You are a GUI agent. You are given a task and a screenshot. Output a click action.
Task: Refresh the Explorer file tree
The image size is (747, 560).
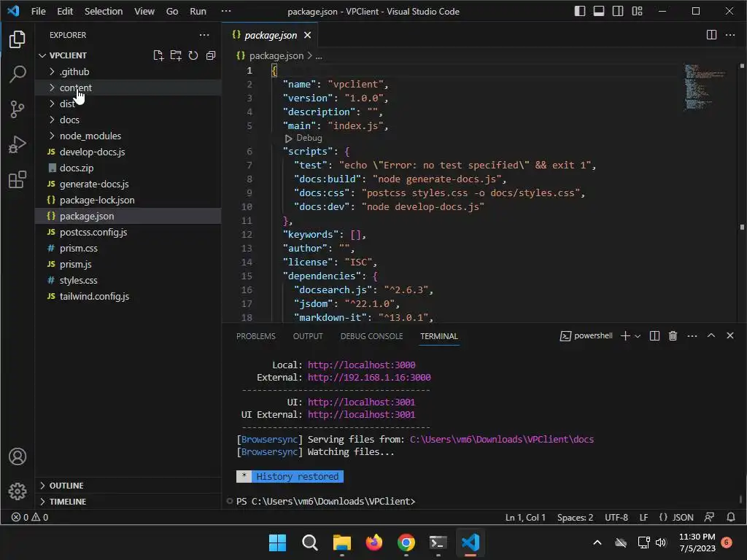(193, 55)
